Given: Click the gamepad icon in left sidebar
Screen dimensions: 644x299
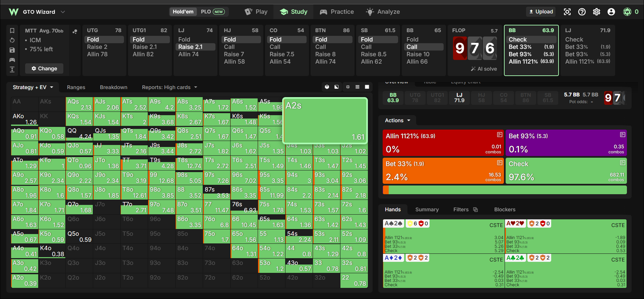Looking at the screenshot, I should coord(12,60).
